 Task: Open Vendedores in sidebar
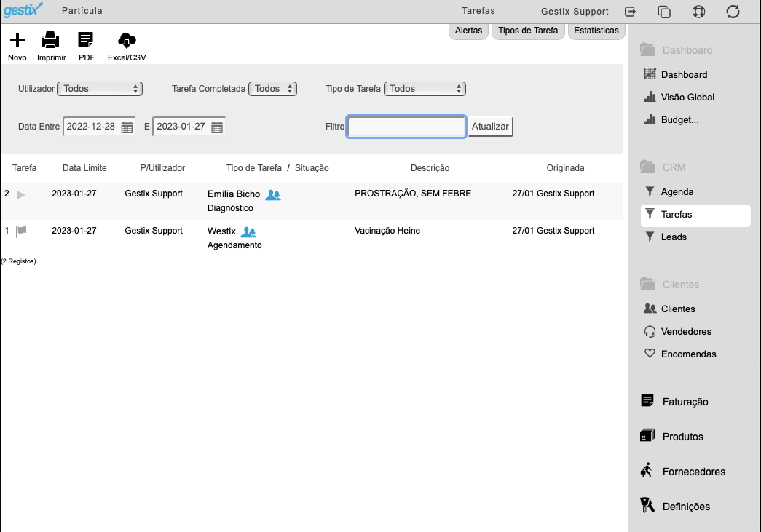tap(686, 331)
